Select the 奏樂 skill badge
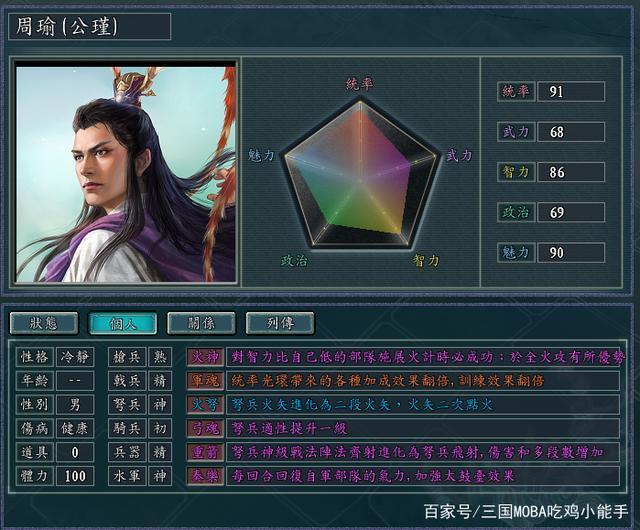The image size is (640, 530). pos(205,475)
